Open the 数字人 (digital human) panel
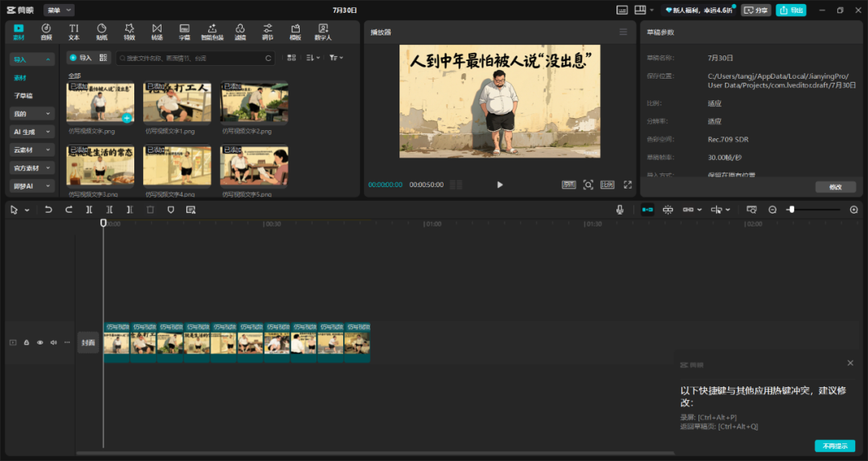This screenshot has height=461, width=868. (x=323, y=31)
